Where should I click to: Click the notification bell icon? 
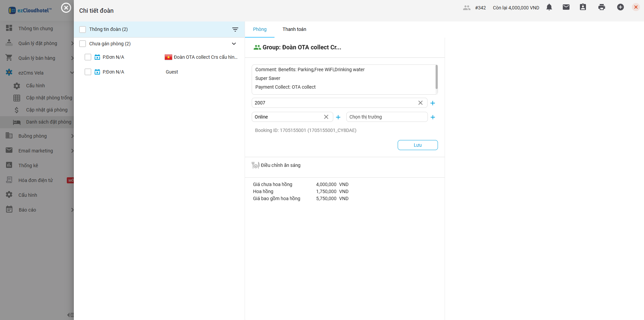(549, 7)
